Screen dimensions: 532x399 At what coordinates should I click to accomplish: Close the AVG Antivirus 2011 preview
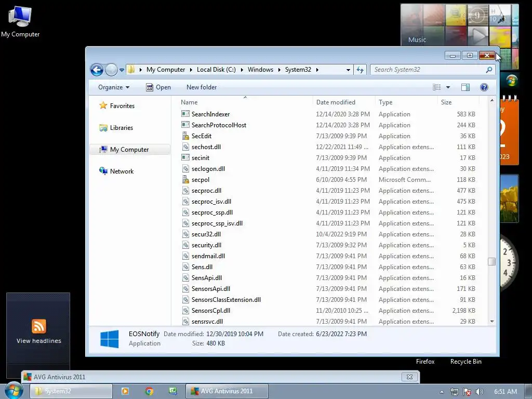pos(409,377)
